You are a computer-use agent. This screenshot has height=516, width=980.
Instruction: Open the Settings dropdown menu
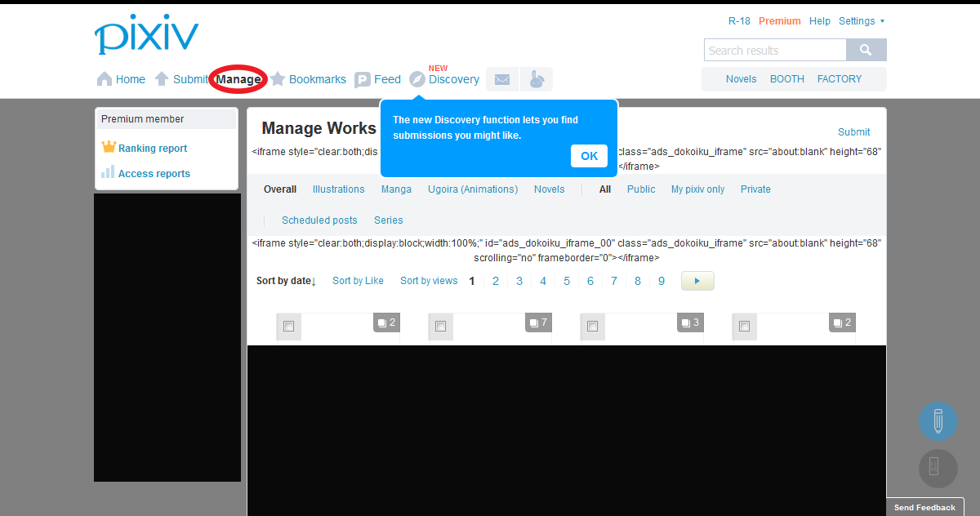[x=858, y=20]
